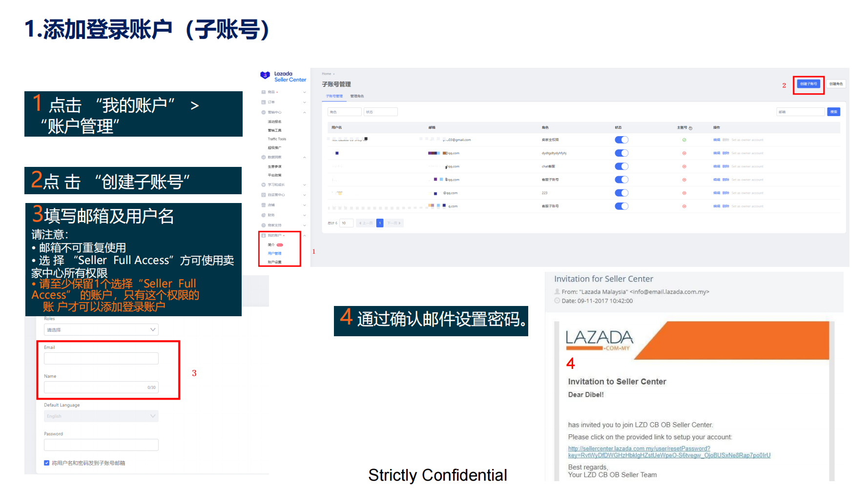Select the 财务 sidebar icon
Screen dimensions: 868x488
[263, 215]
